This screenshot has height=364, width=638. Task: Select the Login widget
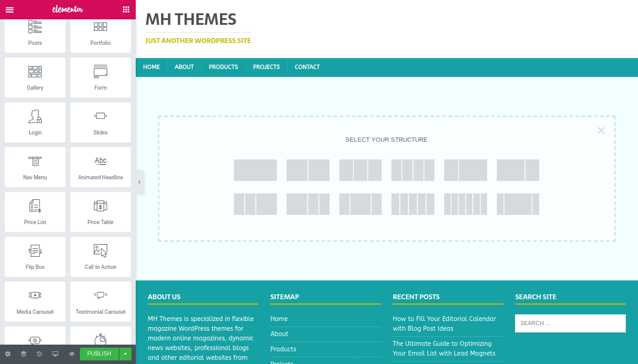click(x=35, y=122)
